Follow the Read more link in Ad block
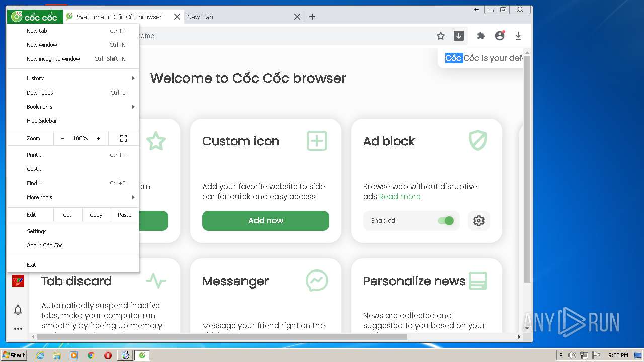 399,197
